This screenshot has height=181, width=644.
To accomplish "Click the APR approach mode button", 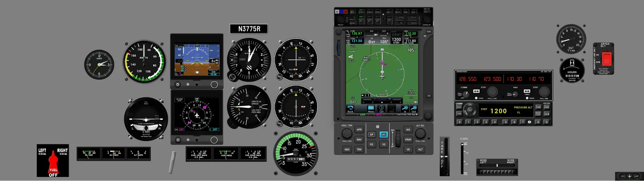I will 359,130.
